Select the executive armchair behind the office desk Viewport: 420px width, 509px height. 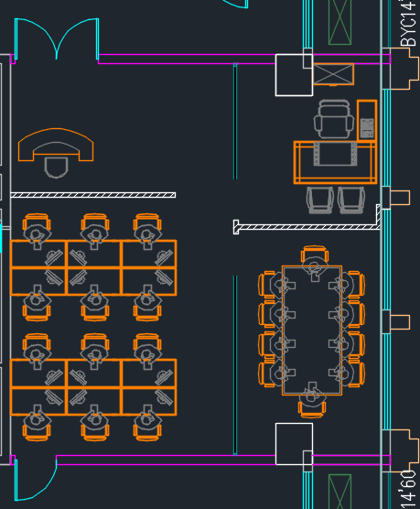point(334,119)
